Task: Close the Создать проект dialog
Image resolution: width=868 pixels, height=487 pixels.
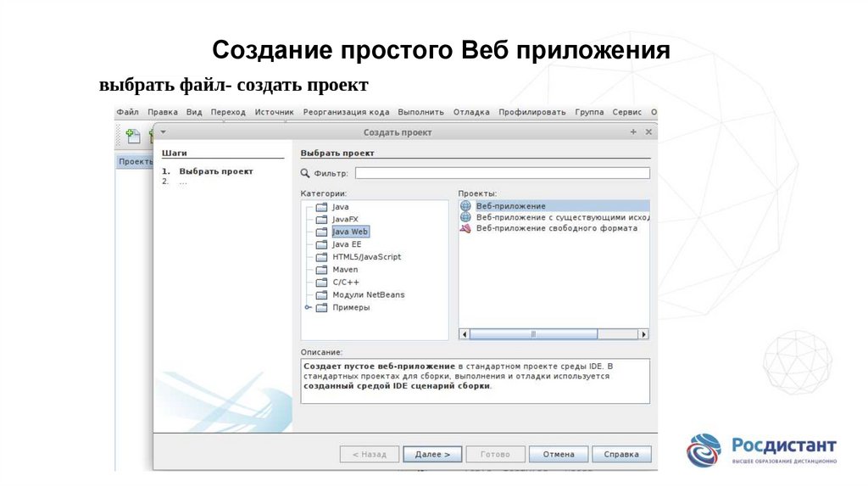Action: click(x=648, y=132)
